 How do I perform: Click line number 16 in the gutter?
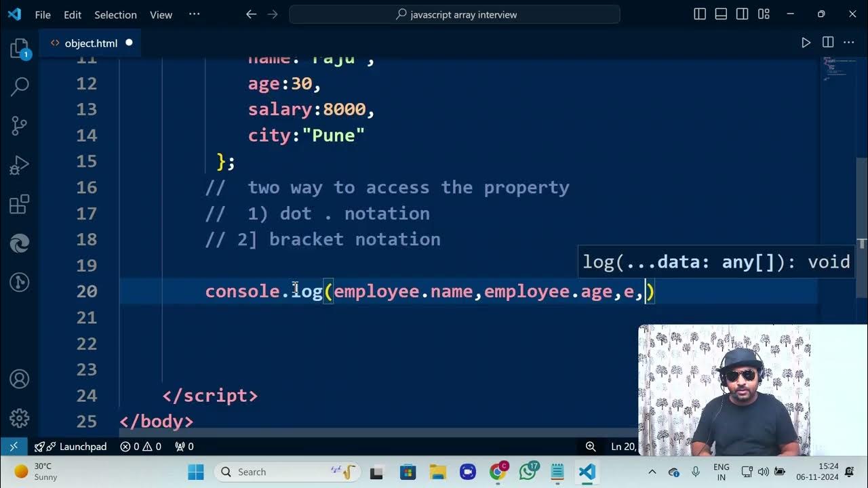(87, 188)
